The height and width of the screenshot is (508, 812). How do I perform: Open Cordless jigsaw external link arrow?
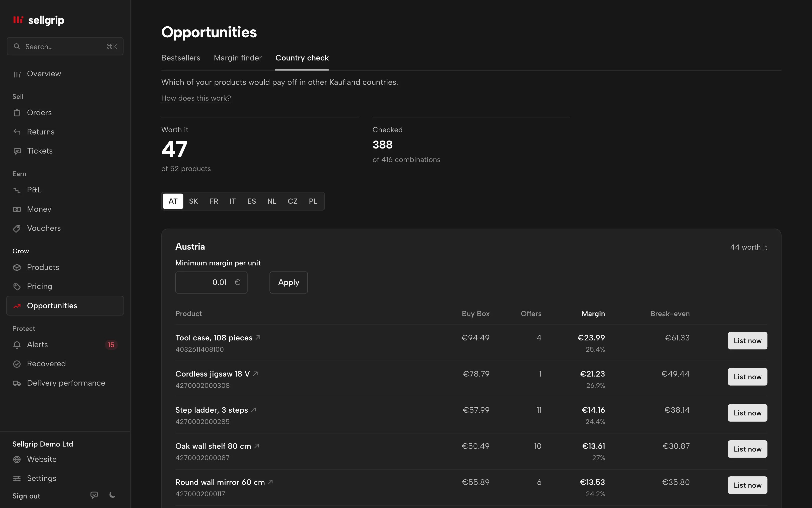255,374
